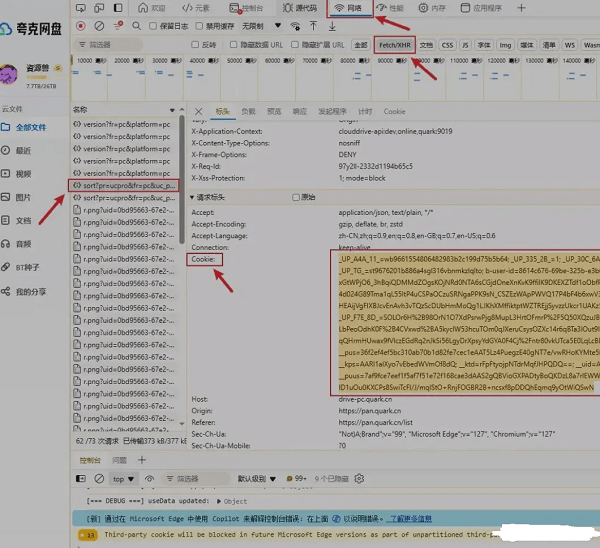The image size is (600, 548).
Task: Collapse the 请求标头 section
Action: (x=192, y=197)
